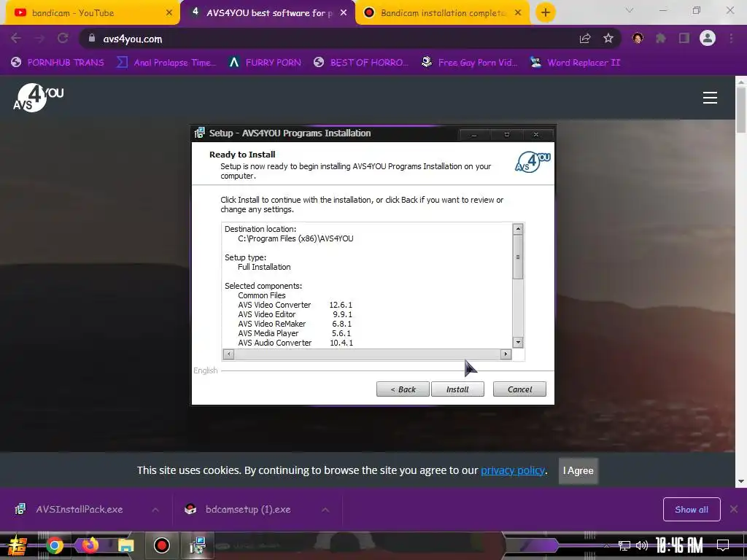
Task: Click the setup dialog title bar icon
Action: (x=199, y=133)
